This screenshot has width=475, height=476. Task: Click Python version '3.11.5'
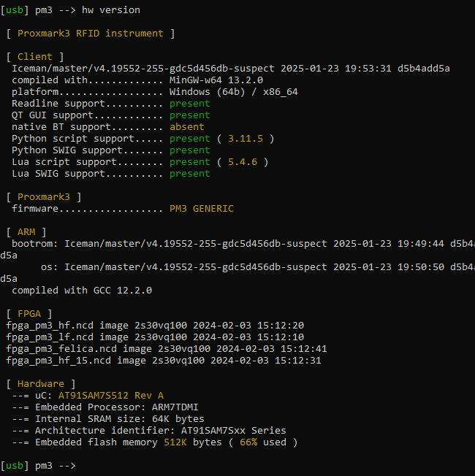click(x=246, y=139)
